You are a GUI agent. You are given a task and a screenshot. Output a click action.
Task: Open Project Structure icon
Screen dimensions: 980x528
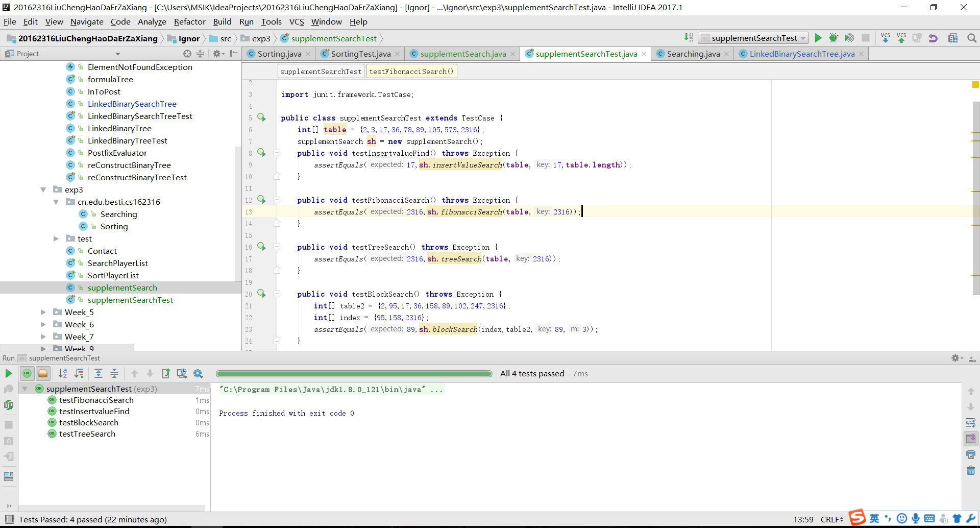click(953, 38)
